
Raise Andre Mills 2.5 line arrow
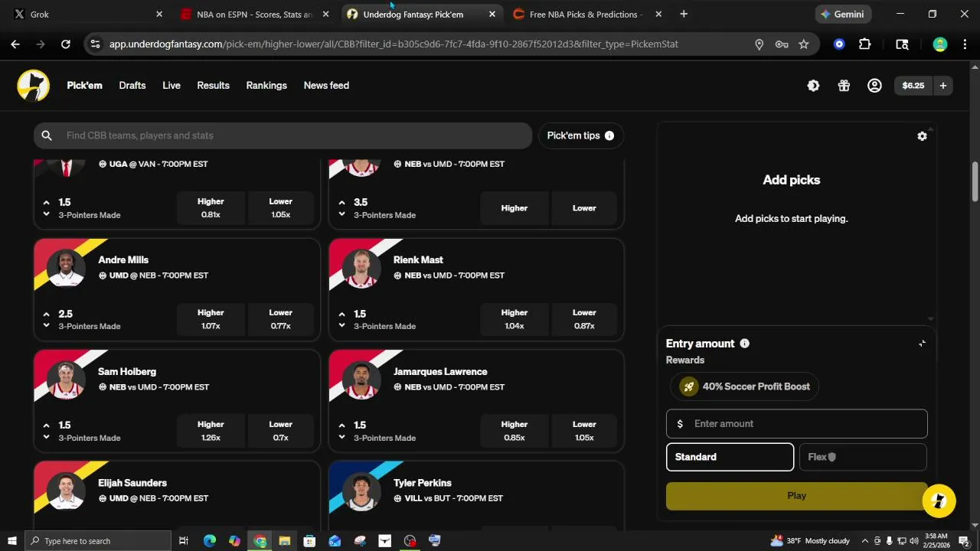click(x=46, y=314)
